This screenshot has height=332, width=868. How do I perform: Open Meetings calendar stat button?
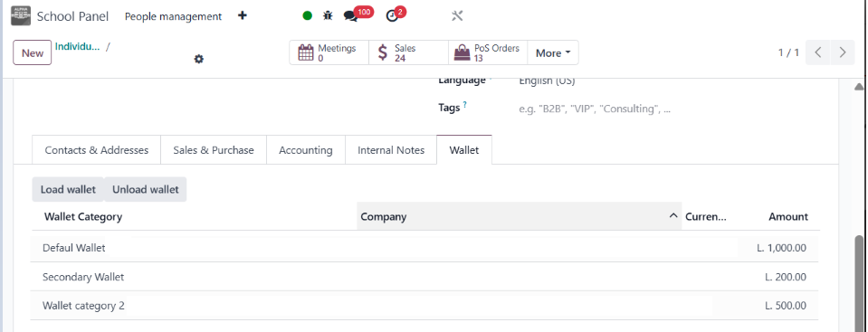[x=329, y=52]
